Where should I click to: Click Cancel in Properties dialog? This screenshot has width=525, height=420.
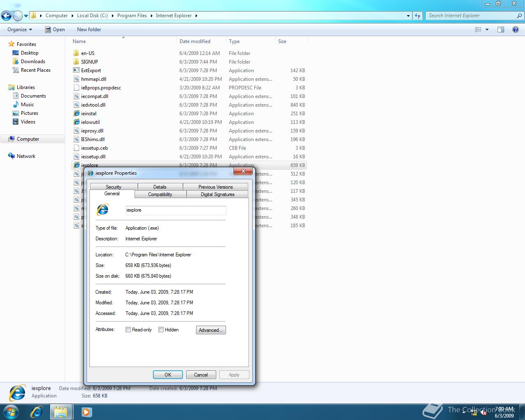[x=201, y=375]
